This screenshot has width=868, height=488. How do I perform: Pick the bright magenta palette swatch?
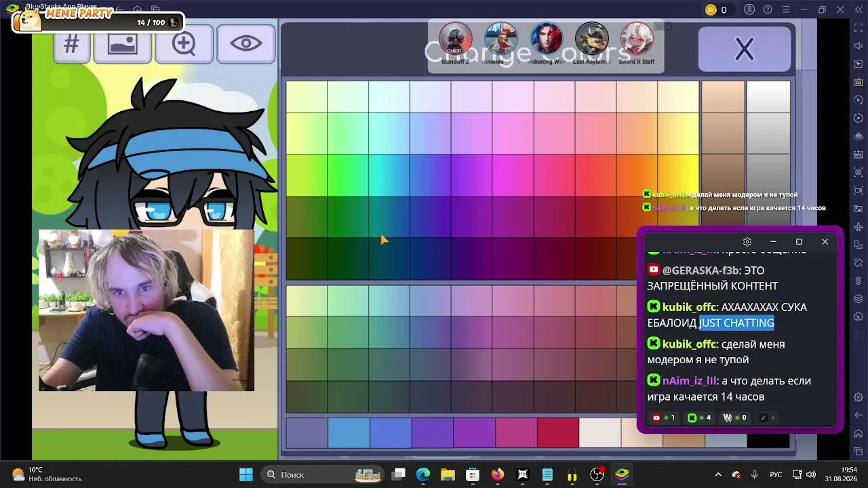point(513,176)
